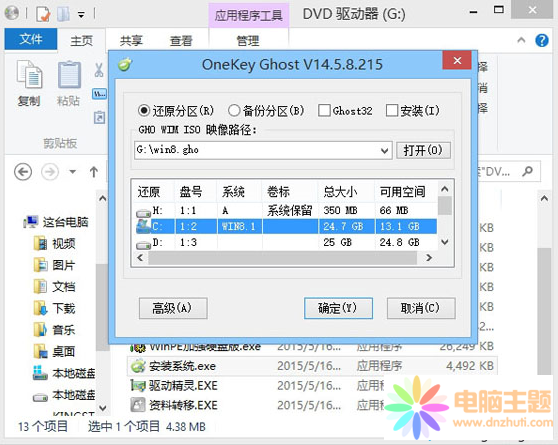Viewport: 558px width, 445px height.
Task: Open the image path dropdown list
Action: (384, 151)
